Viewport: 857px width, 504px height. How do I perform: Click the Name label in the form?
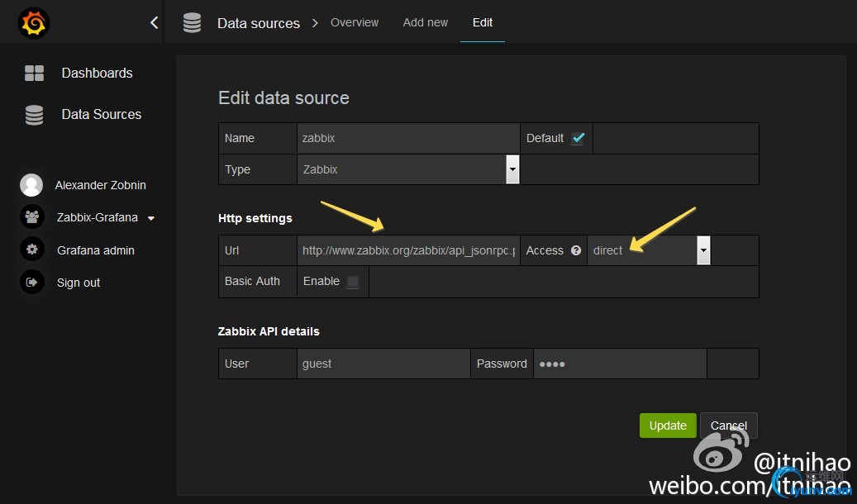240,138
